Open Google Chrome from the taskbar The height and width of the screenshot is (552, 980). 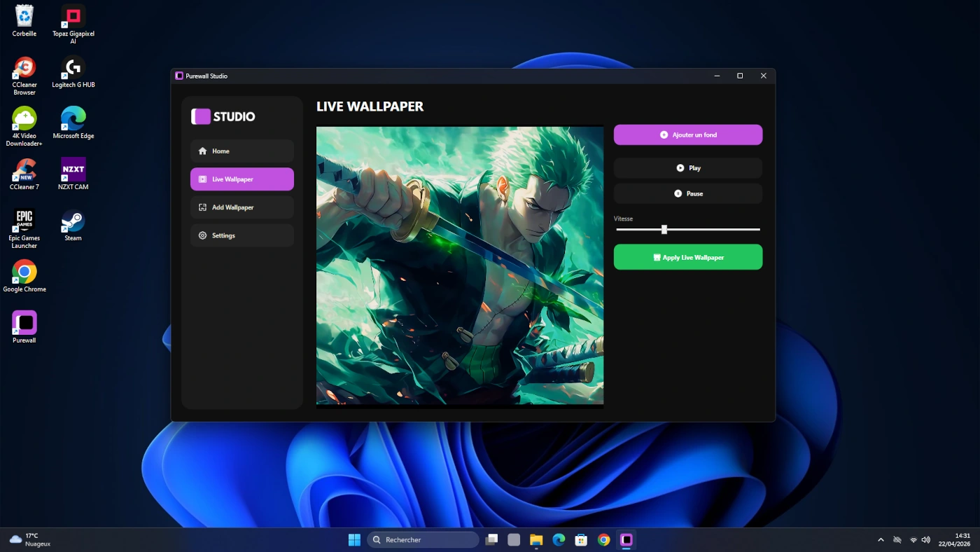[x=604, y=539]
